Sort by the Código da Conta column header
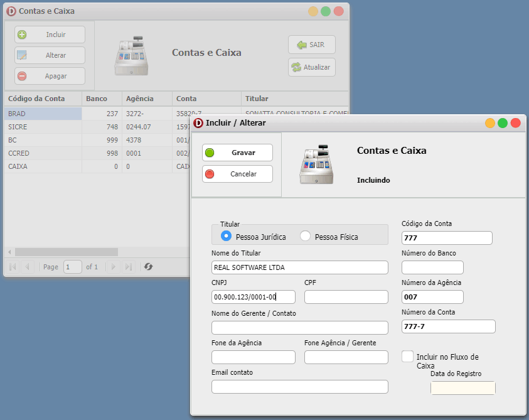This screenshot has height=420, width=529. tap(43, 99)
